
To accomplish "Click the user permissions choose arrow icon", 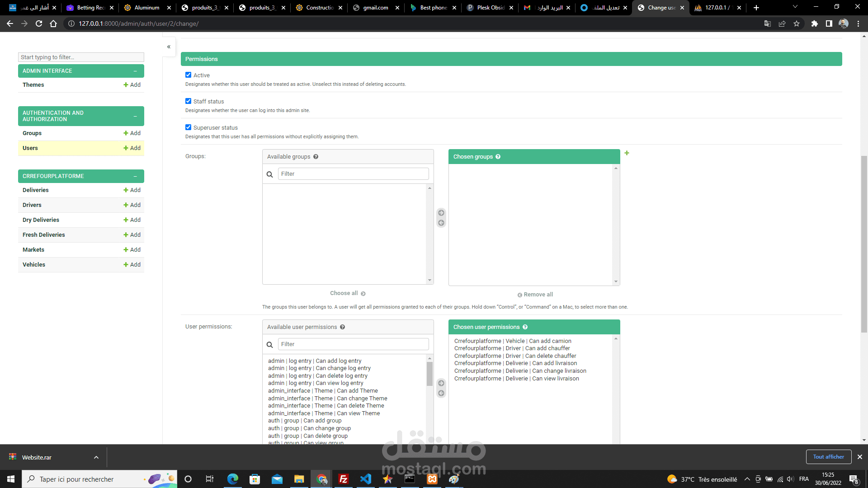I will coord(441,383).
